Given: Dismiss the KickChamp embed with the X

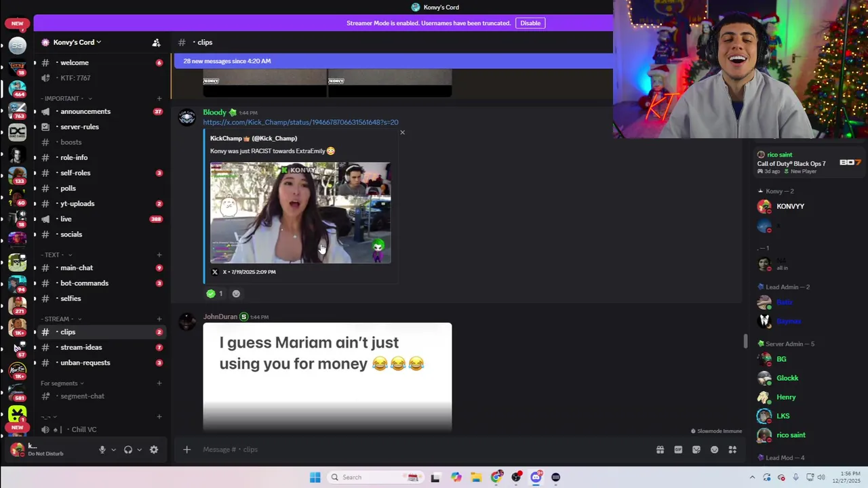Looking at the screenshot, I should coord(402,132).
